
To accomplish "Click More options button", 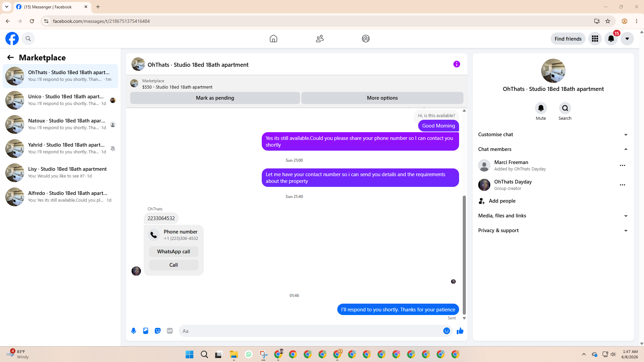I will [x=382, y=98].
